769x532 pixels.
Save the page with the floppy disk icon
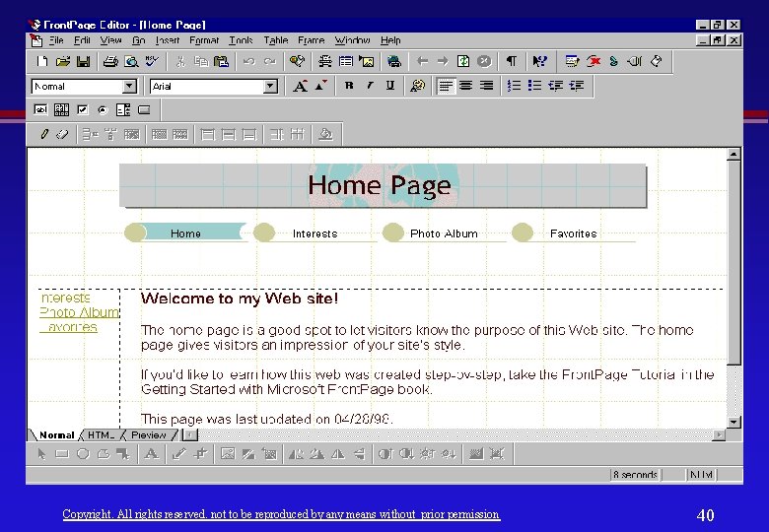[84, 61]
